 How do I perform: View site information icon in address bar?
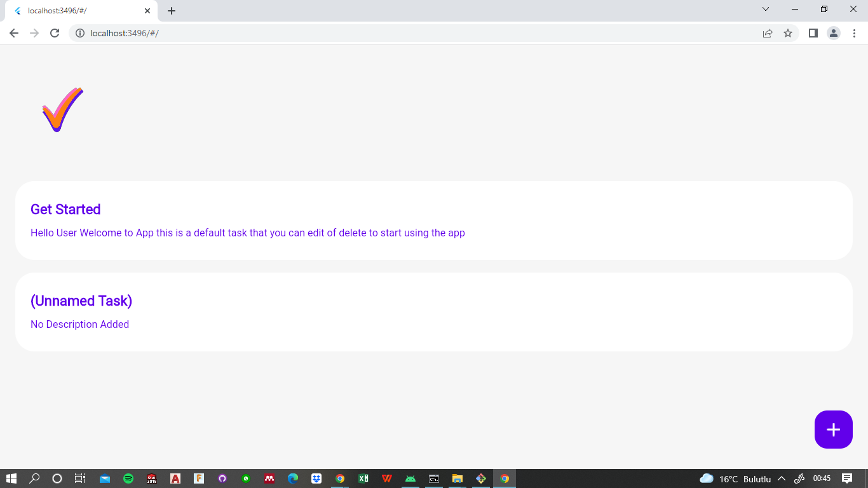(x=80, y=33)
